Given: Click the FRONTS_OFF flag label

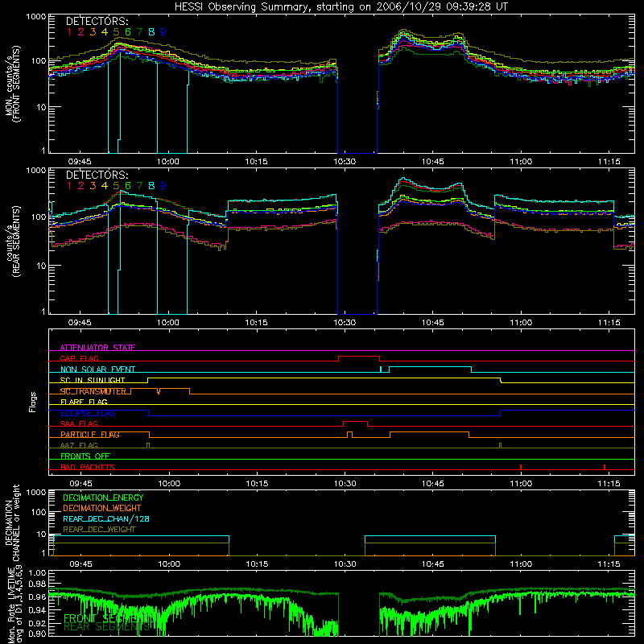Looking at the screenshot, I should [85, 456].
